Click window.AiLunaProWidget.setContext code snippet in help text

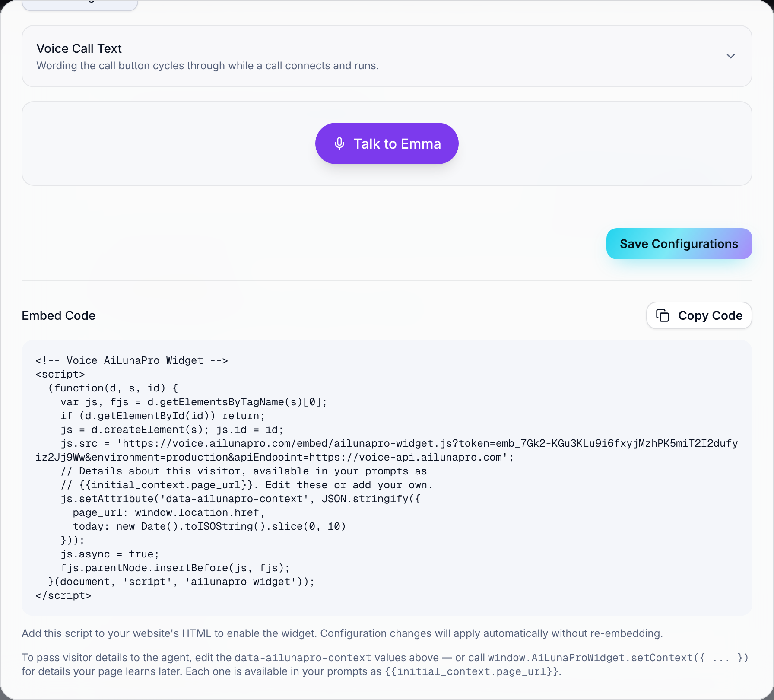tap(618, 658)
